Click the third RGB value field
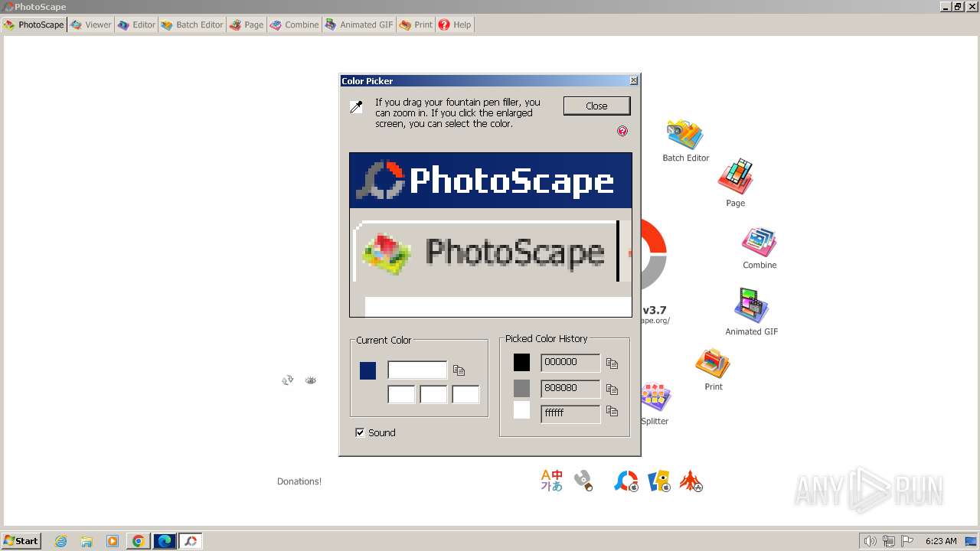Screen dimensions: 980x551 465,395
